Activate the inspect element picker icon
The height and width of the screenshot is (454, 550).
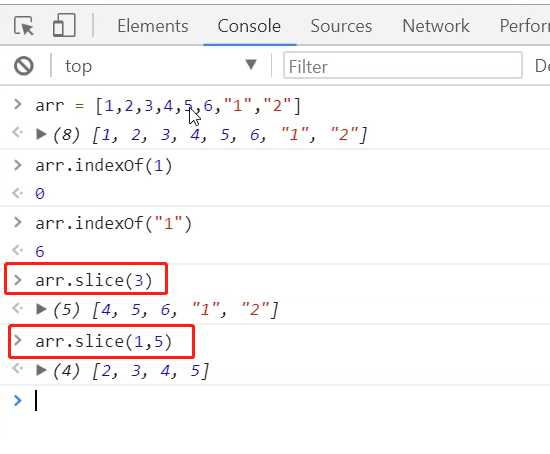[x=24, y=26]
